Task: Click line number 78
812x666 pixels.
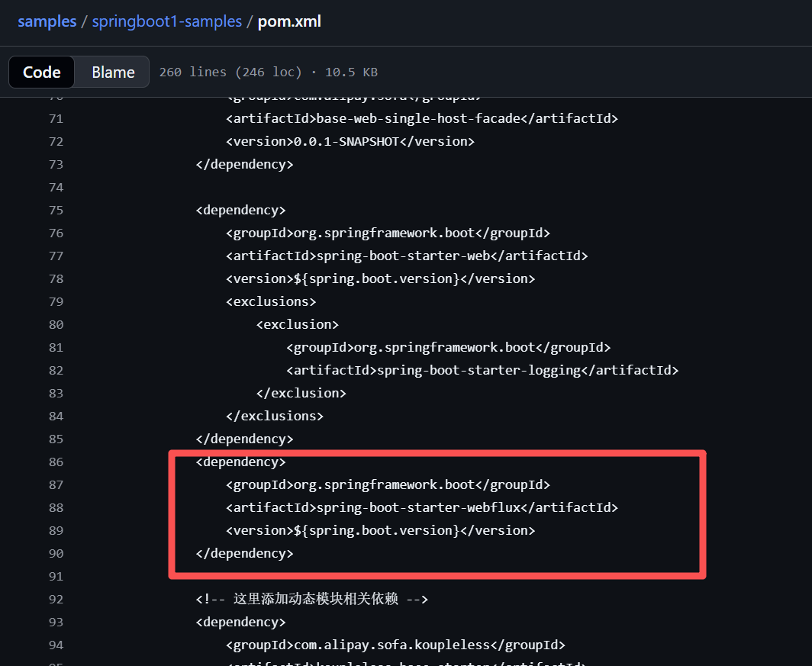Action: pyautogui.click(x=56, y=279)
